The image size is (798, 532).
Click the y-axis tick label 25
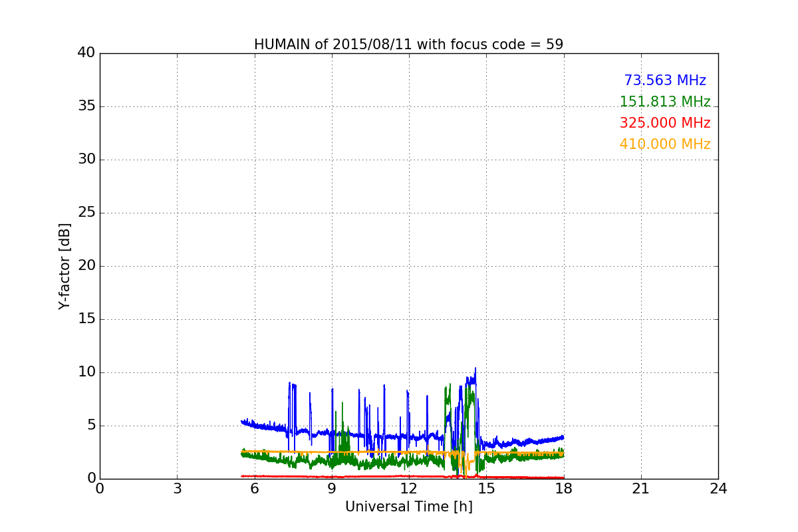click(86, 213)
